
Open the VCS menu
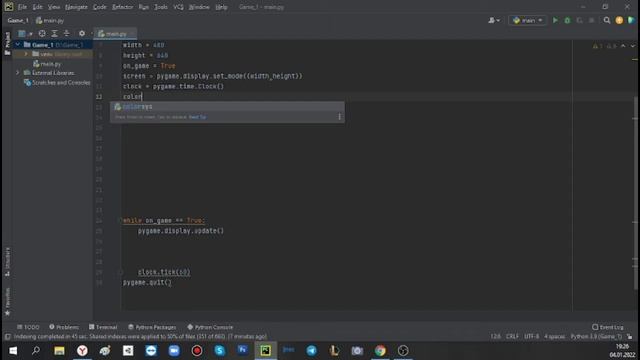[x=178, y=7]
